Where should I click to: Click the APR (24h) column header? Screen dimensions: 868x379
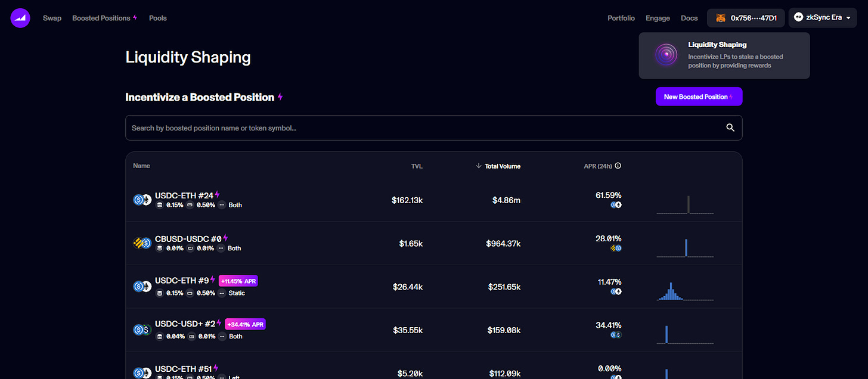tap(598, 166)
